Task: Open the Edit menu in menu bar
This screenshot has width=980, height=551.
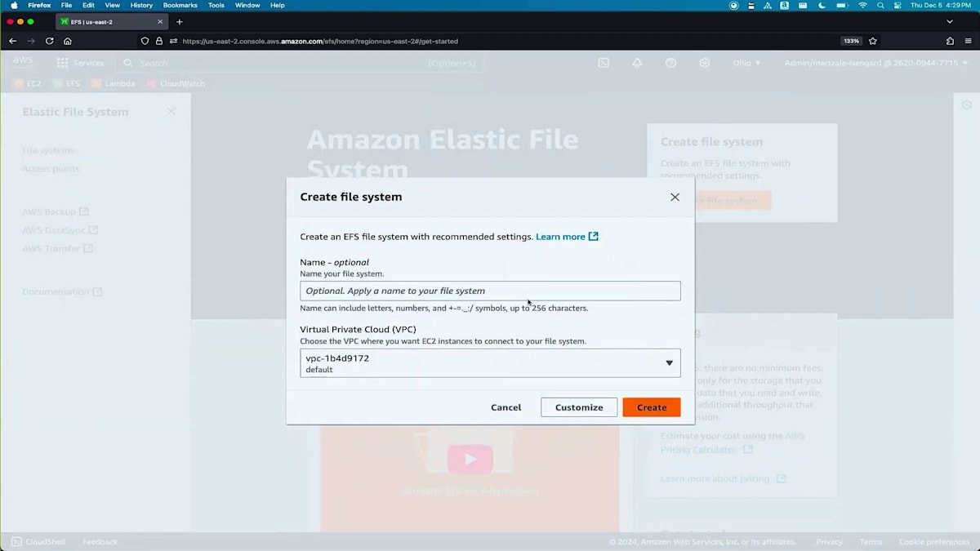Action: pos(88,5)
